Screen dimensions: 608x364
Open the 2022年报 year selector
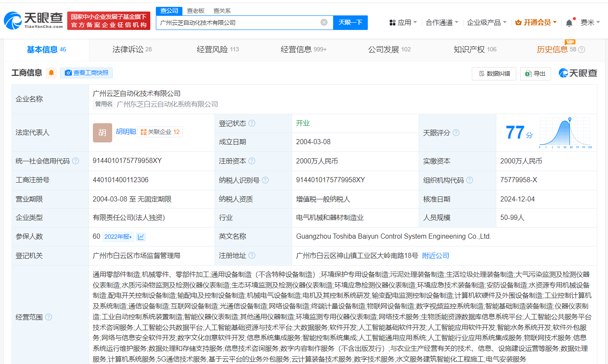click(x=119, y=237)
